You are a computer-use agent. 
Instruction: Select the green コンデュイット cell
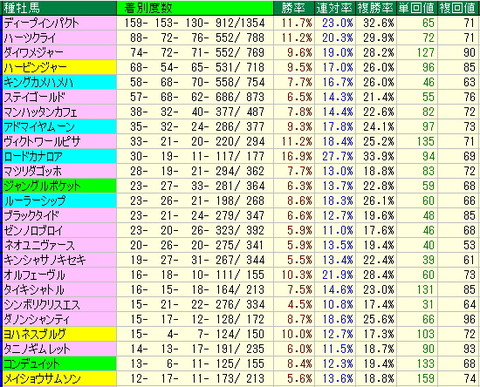60,363
